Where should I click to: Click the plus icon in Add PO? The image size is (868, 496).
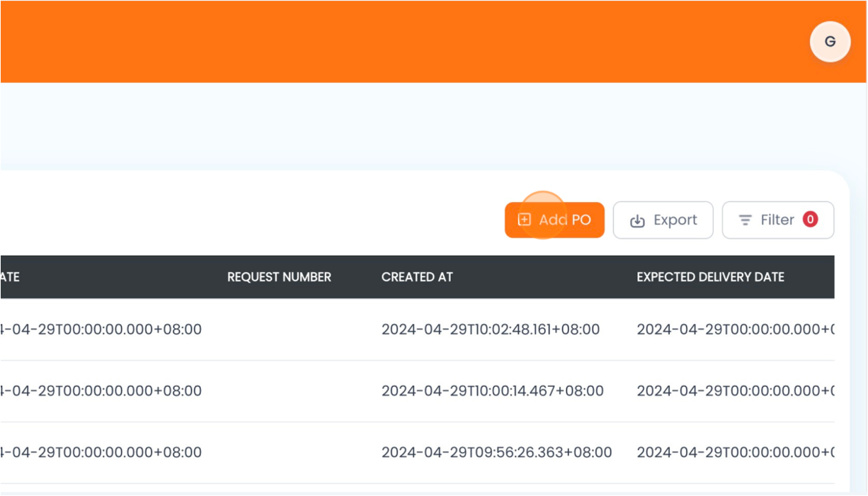pos(525,220)
